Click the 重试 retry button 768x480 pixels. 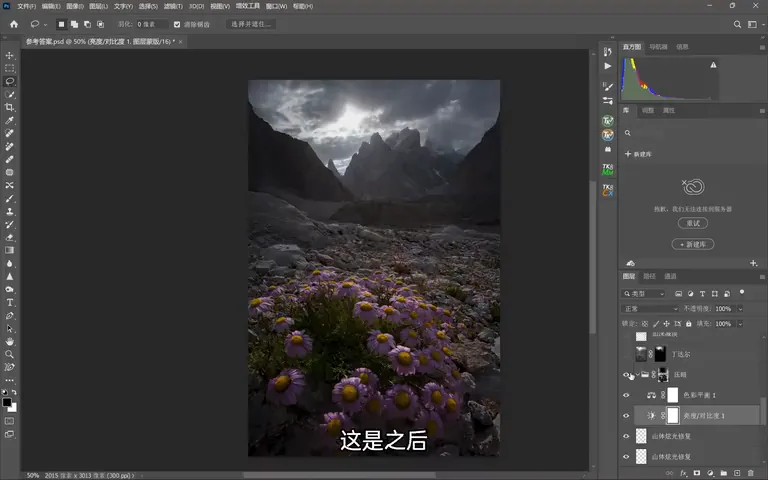click(x=693, y=223)
